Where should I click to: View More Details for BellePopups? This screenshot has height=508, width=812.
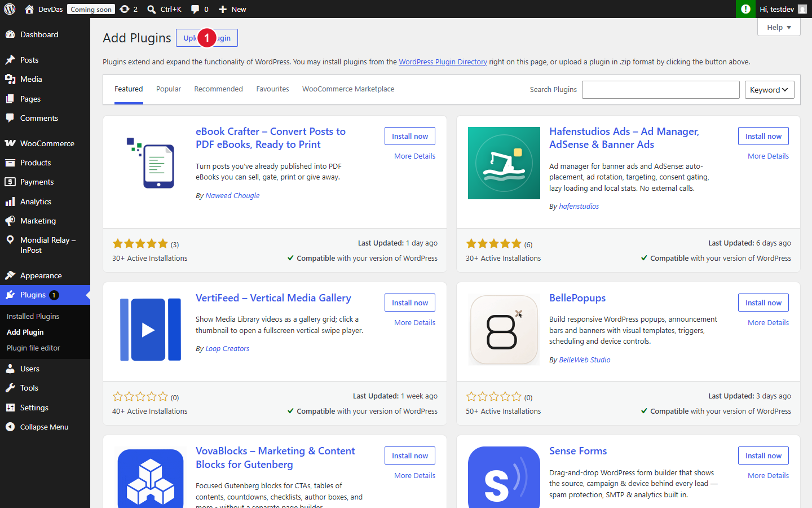pos(768,322)
